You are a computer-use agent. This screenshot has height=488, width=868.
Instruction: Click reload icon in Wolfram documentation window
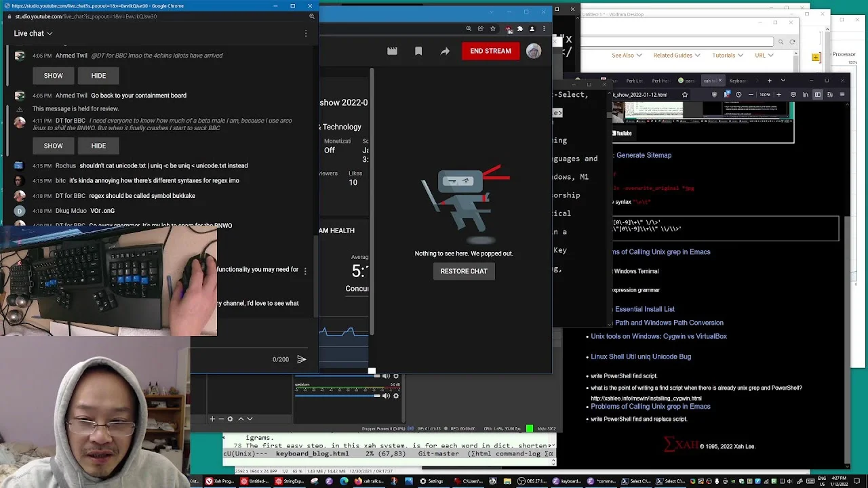pyautogui.click(x=792, y=41)
